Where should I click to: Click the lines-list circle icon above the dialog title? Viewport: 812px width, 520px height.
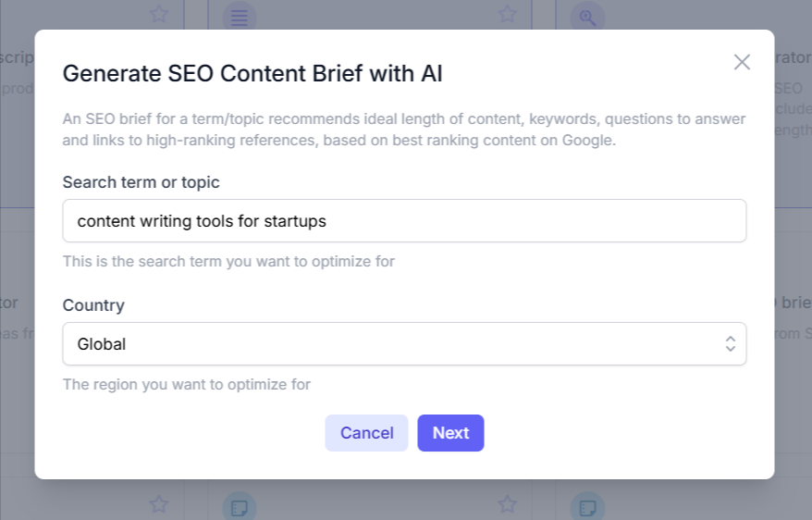(x=239, y=19)
